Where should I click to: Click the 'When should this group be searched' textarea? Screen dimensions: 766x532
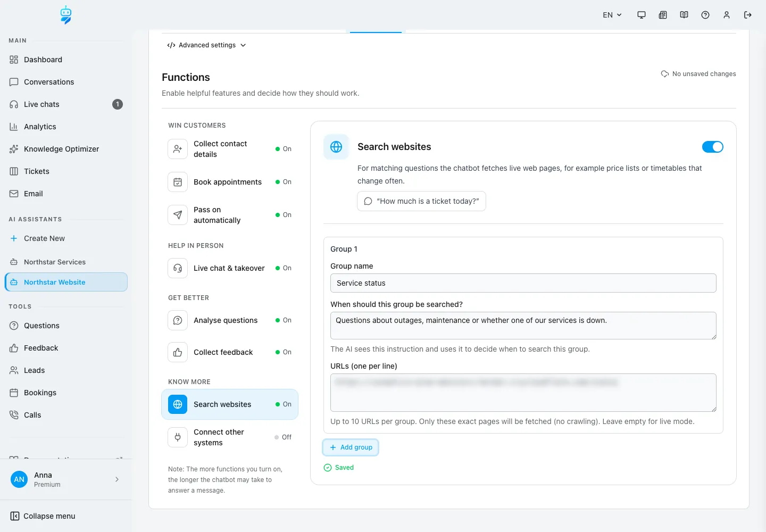[523, 326]
